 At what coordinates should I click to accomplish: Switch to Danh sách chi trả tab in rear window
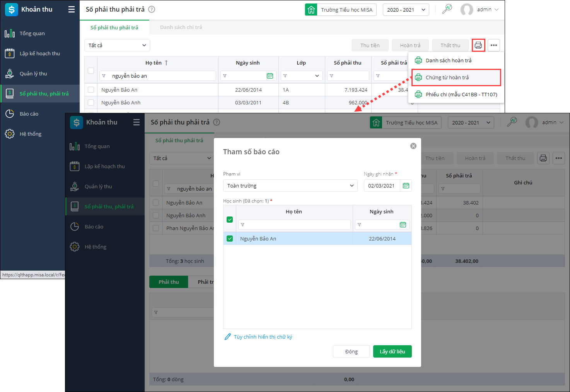pyautogui.click(x=181, y=27)
